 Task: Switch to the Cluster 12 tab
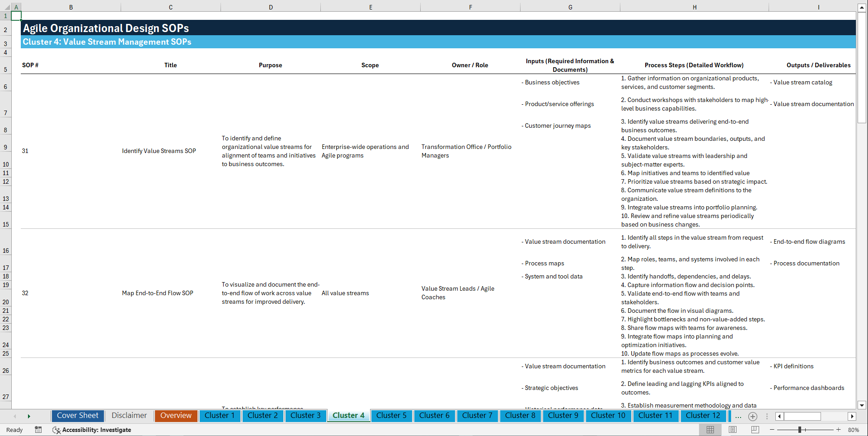[703, 415]
